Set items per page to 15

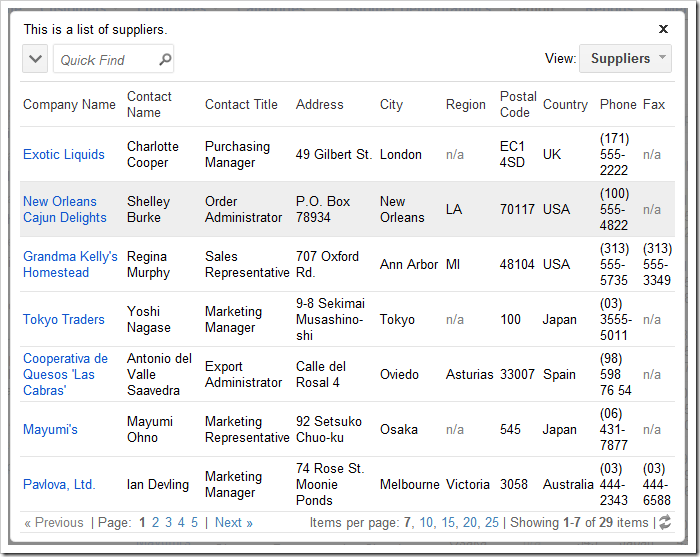tap(448, 522)
